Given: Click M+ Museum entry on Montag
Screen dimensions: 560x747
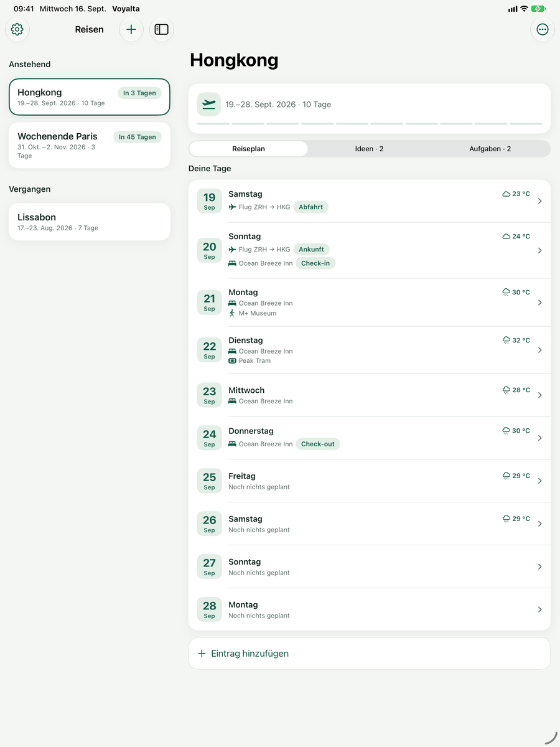Looking at the screenshot, I should tap(253, 313).
